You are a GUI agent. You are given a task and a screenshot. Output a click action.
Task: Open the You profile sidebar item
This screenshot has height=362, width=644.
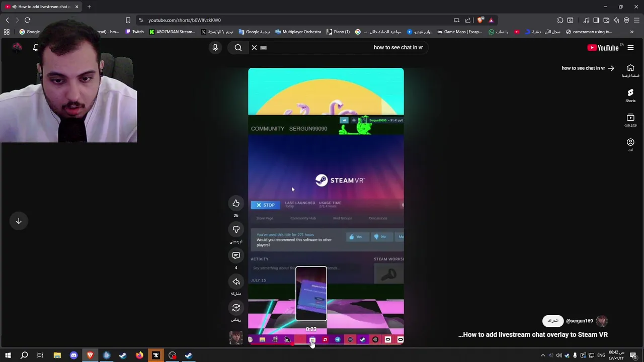click(x=630, y=145)
